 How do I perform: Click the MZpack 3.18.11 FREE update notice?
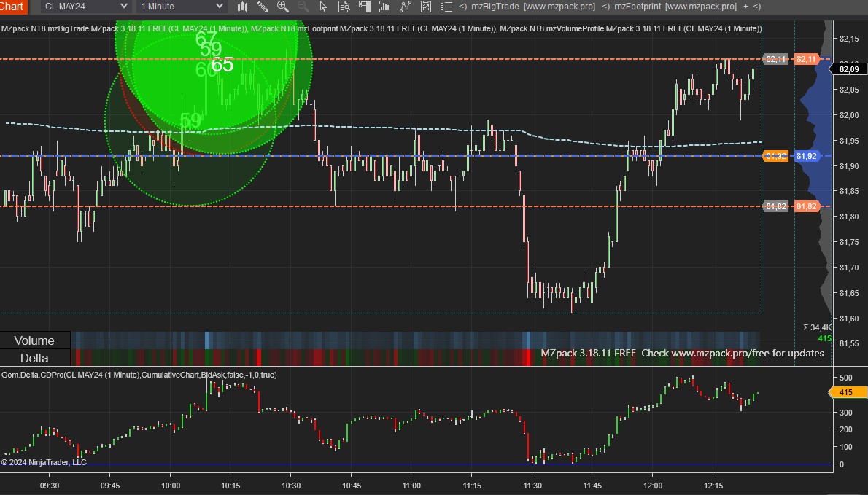(x=682, y=353)
